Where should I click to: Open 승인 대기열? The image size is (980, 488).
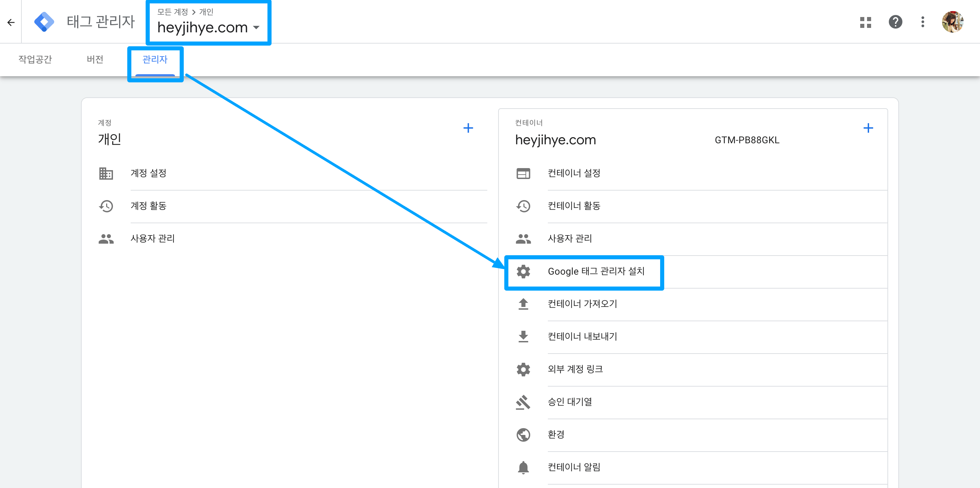570,402
